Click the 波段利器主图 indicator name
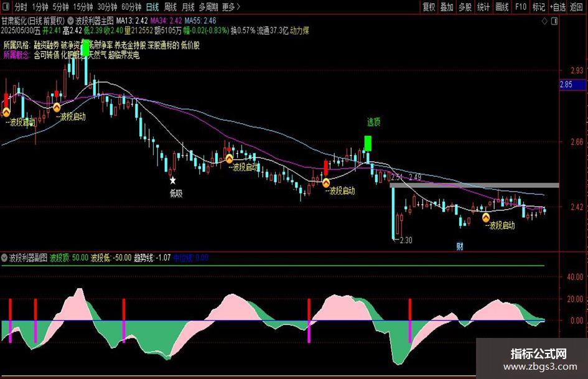Viewport: 588px width, 379px height. click(94, 21)
